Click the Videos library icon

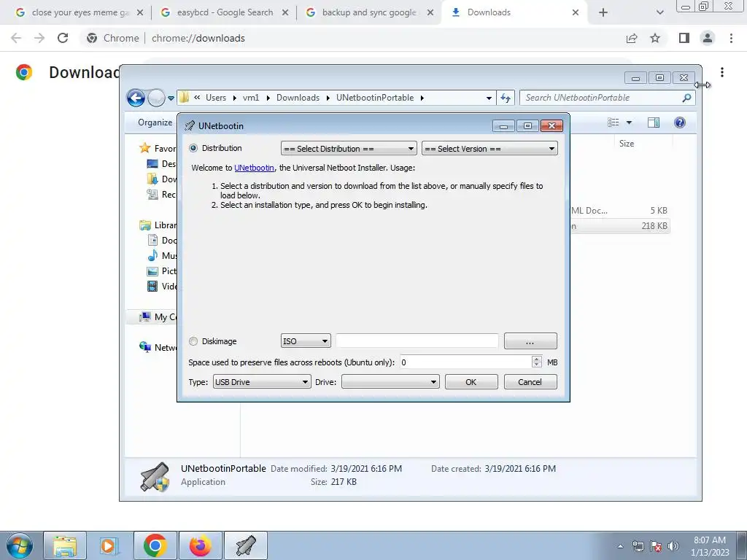coord(152,286)
